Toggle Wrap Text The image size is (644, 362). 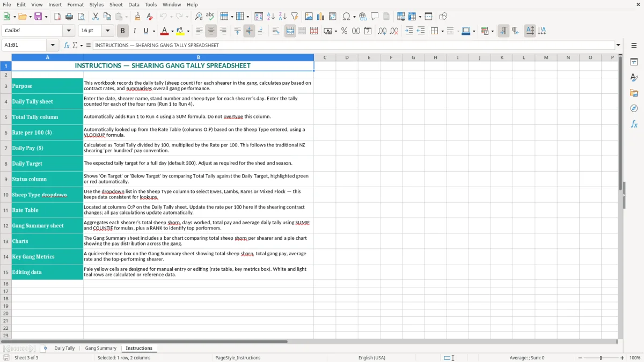[276, 31]
